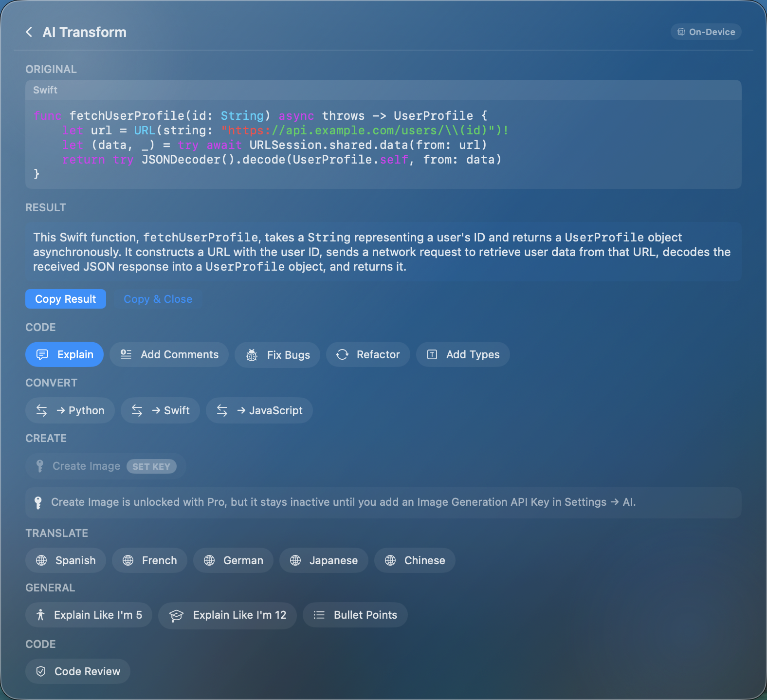Click Copy & Close
Image resolution: width=767 pixels, height=700 pixels.
(x=158, y=299)
